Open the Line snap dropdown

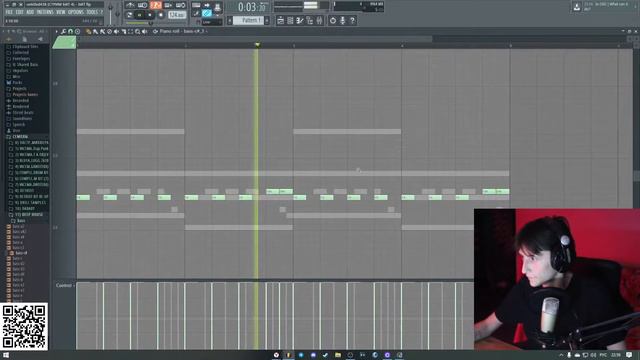(x=212, y=22)
